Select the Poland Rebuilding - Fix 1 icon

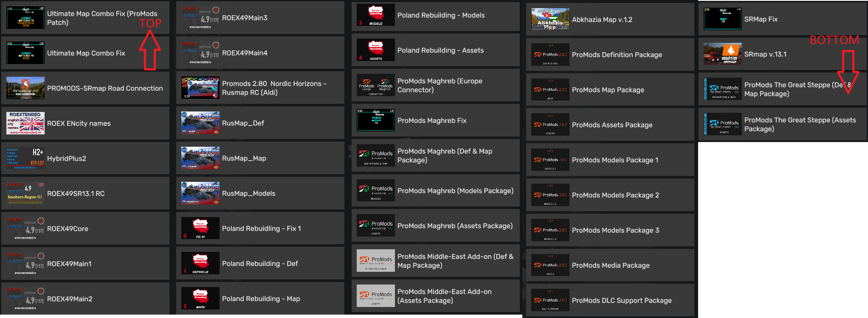pyautogui.click(x=200, y=229)
